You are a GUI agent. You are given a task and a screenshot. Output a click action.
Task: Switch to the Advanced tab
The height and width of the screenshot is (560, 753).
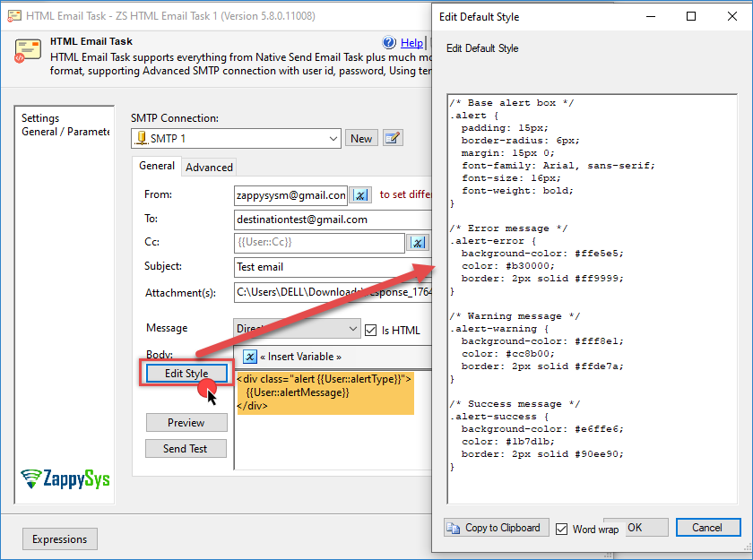(209, 167)
